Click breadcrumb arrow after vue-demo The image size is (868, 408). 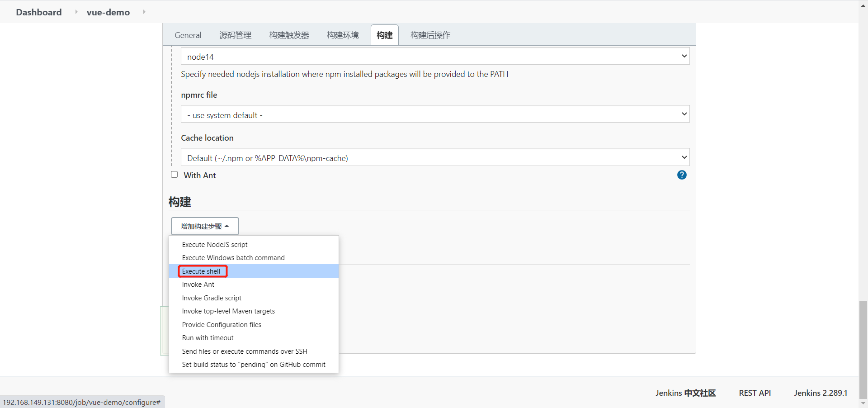tap(144, 12)
